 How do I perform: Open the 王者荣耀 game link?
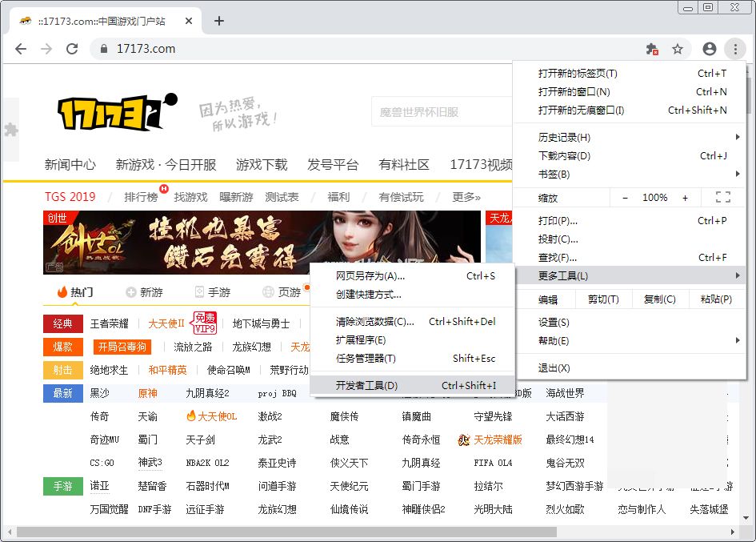click(109, 323)
